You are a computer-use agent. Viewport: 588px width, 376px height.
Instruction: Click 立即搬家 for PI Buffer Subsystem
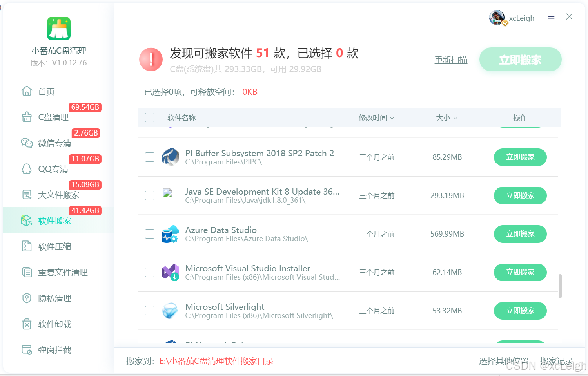click(520, 157)
